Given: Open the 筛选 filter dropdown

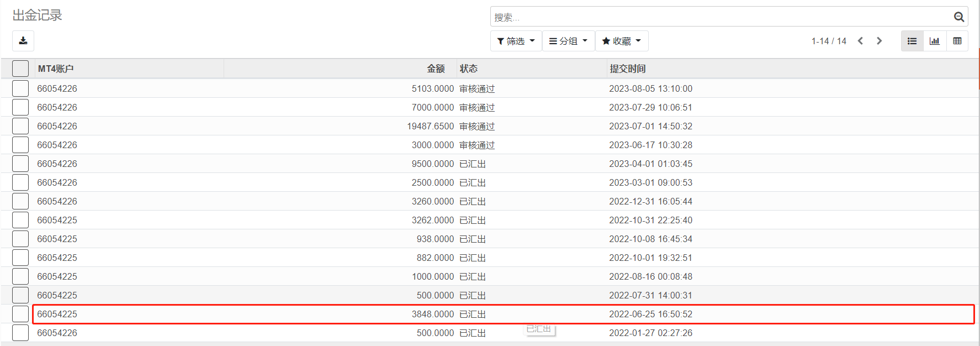Looking at the screenshot, I should pos(516,41).
